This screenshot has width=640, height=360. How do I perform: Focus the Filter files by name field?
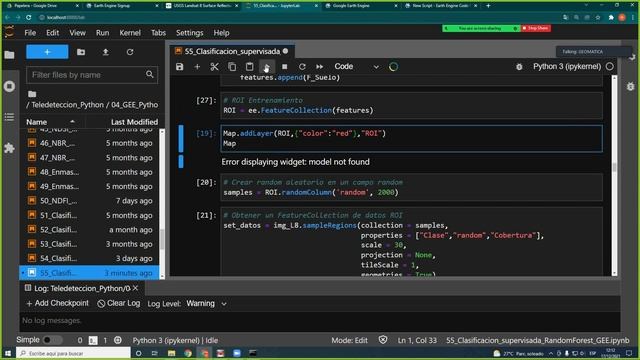[x=92, y=75]
